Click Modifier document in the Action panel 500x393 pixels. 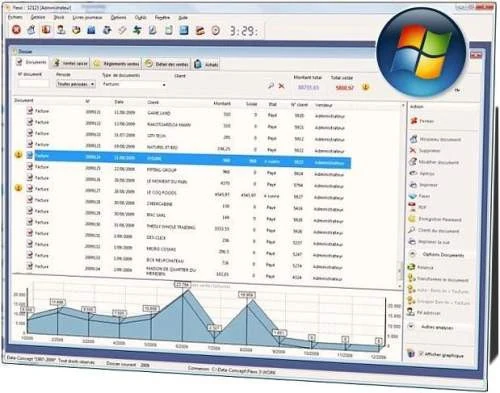[x=434, y=162]
